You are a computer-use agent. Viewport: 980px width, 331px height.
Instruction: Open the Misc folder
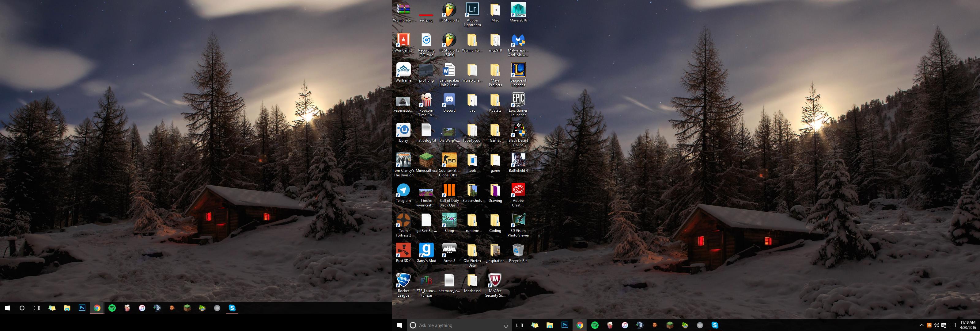[x=495, y=13]
